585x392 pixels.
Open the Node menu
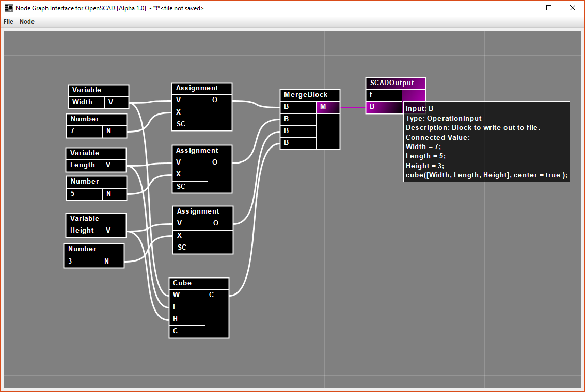pos(27,22)
